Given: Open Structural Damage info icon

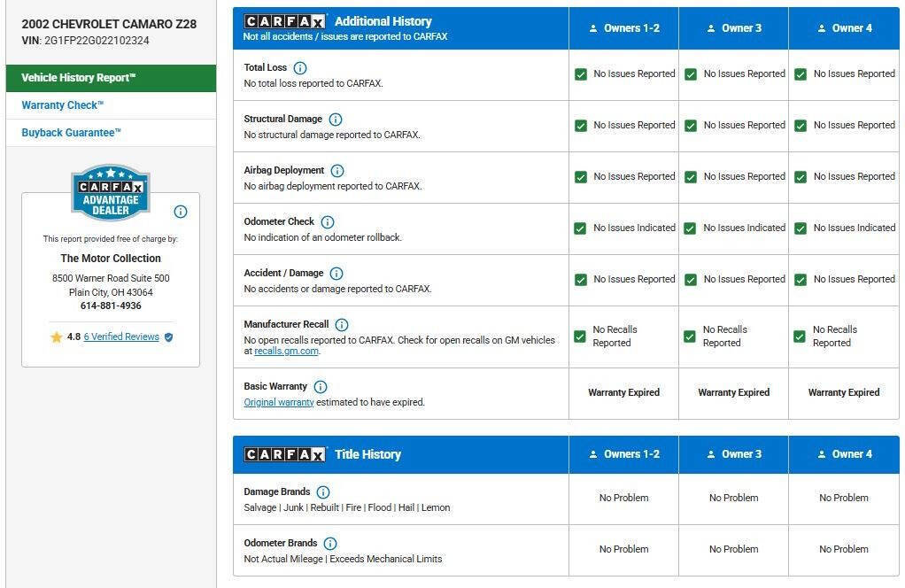Looking at the screenshot, I should click(x=335, y=120).
